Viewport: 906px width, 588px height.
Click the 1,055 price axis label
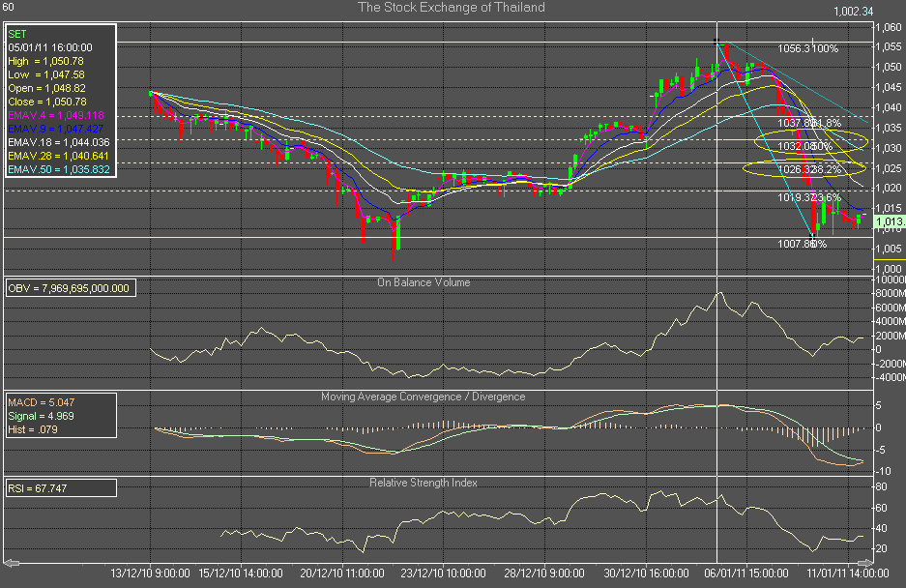(x=889, y=46)
